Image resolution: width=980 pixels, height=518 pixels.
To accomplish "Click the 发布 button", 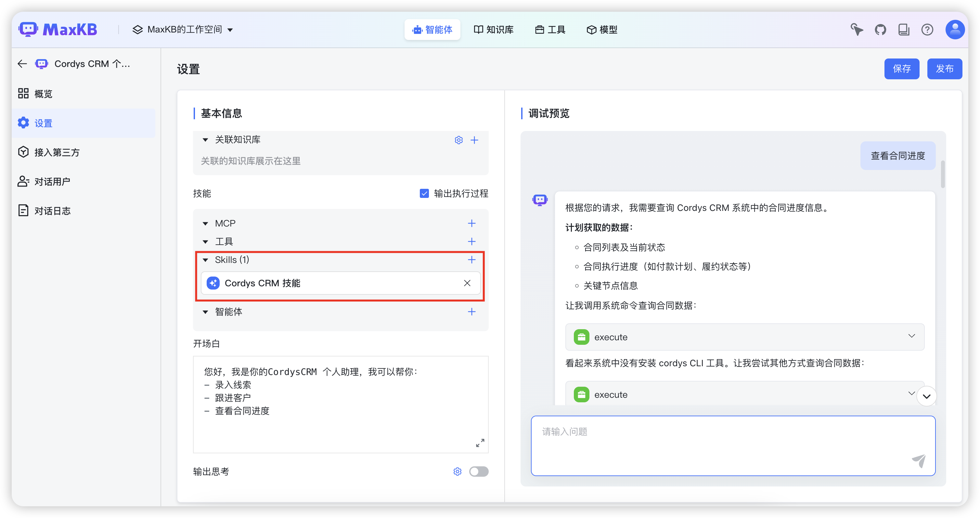I will (944, 69).
